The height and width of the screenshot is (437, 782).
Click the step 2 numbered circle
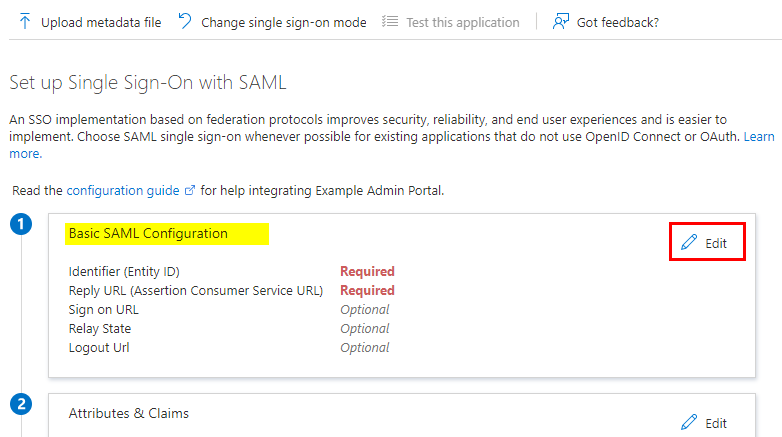coord(21,404)
